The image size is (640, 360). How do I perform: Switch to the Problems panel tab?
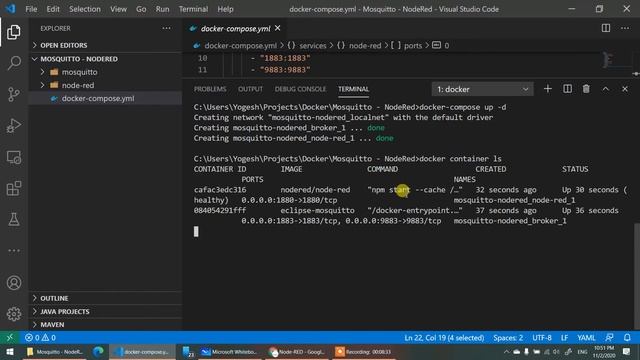tap(210, 89)
